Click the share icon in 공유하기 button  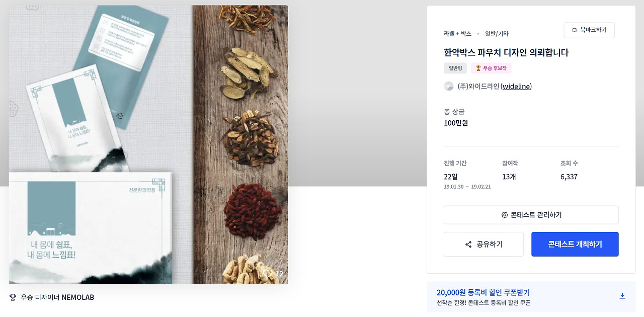coord(468,245)
